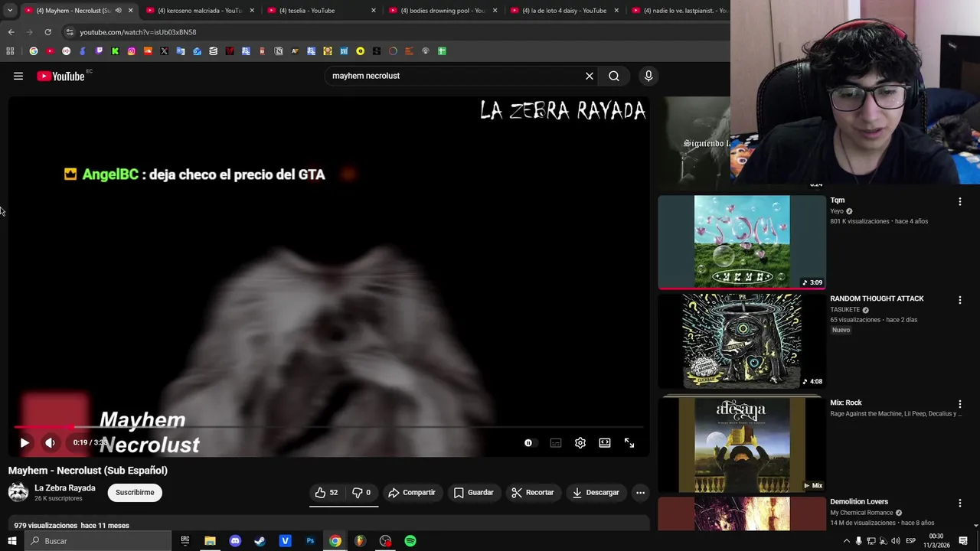Close the teselia tab
Image resolution: width=980 pixels, height=551 pixels.
tap(374, 11)
